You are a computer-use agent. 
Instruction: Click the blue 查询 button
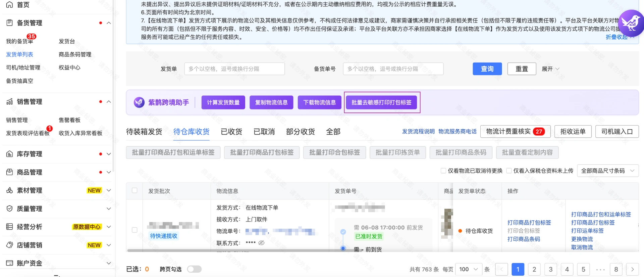click(x=487, y=69)
